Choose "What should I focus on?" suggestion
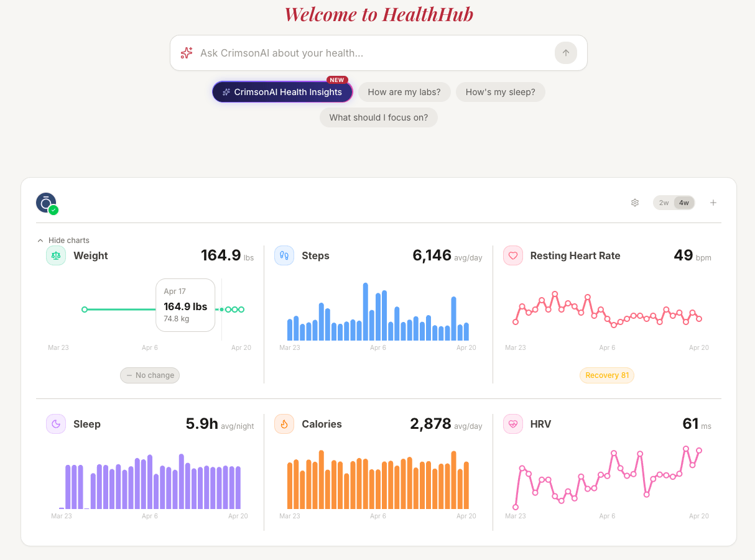Viewport: 755px width, 560px height. coord(379,117)
